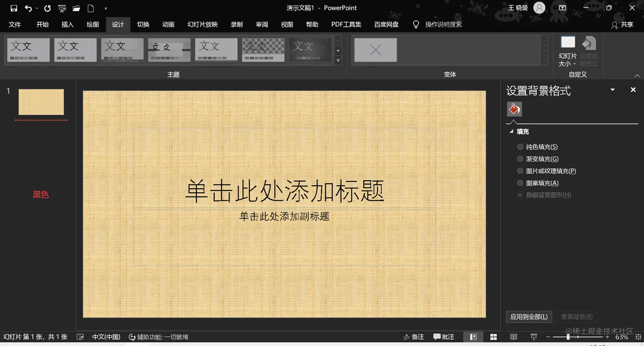Select the 图案填充(A) radio button
Viewport: 644px width, 346px height.
(x=520, y=183)
